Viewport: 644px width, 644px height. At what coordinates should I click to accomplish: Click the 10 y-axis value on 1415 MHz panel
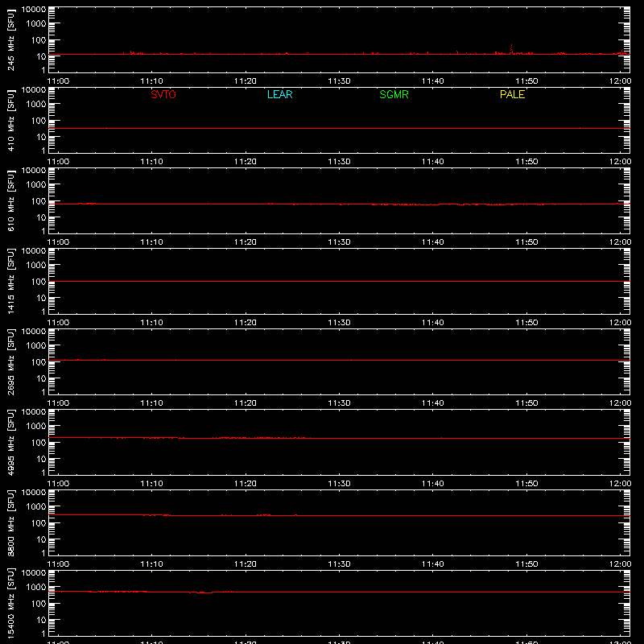coord(42,298)
